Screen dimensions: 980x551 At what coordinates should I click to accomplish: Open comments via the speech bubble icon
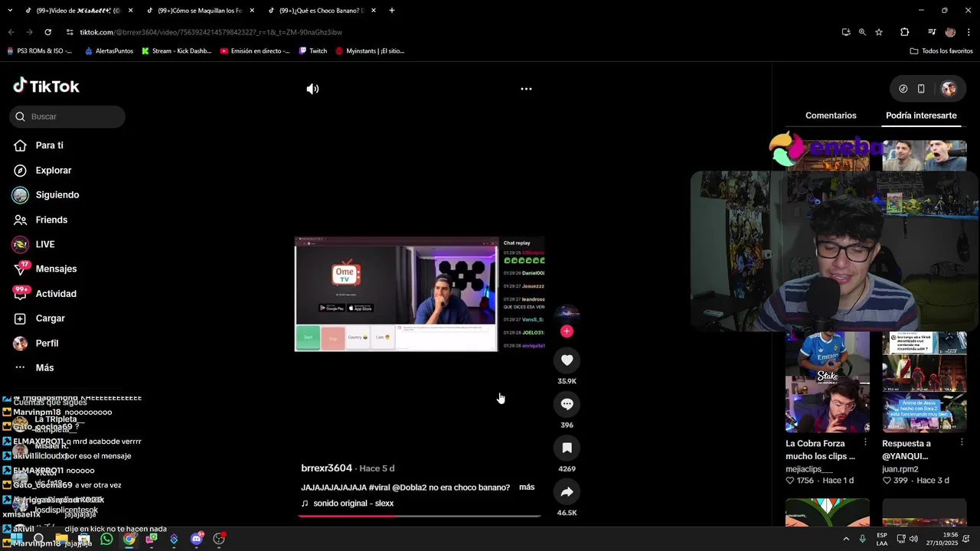(567, 404)
